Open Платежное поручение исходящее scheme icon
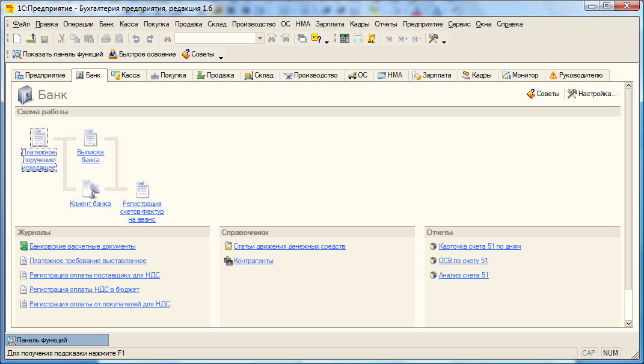The width and height of the screenshot is (644, 364). tap(38, 138)
